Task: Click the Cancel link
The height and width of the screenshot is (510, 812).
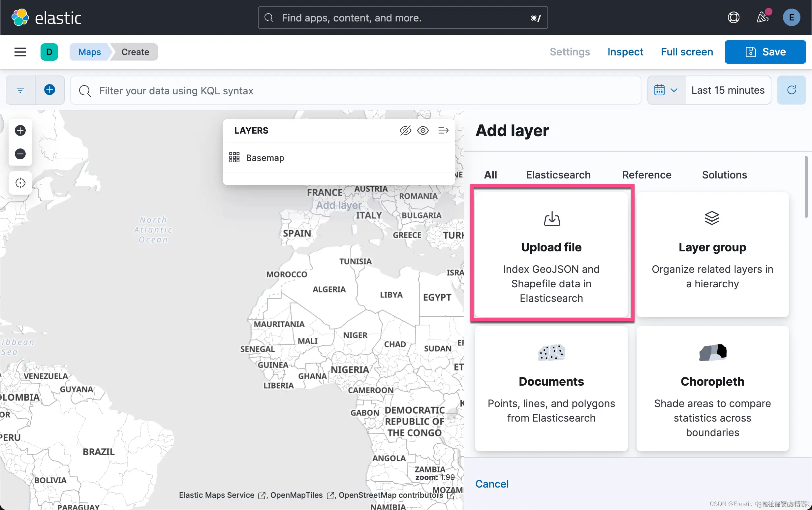Action: point(492,484)
